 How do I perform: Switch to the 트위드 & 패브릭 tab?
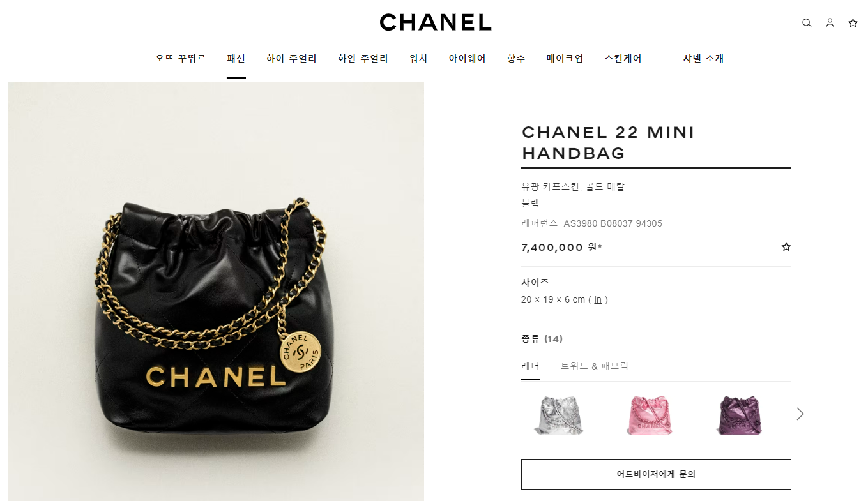pyautogui.click(x=595, y=366)
